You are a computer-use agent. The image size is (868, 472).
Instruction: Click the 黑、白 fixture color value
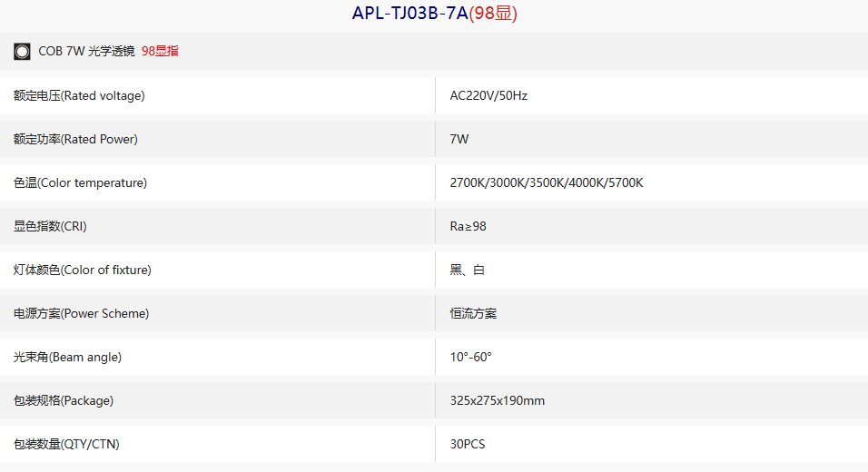coord(468,270)
